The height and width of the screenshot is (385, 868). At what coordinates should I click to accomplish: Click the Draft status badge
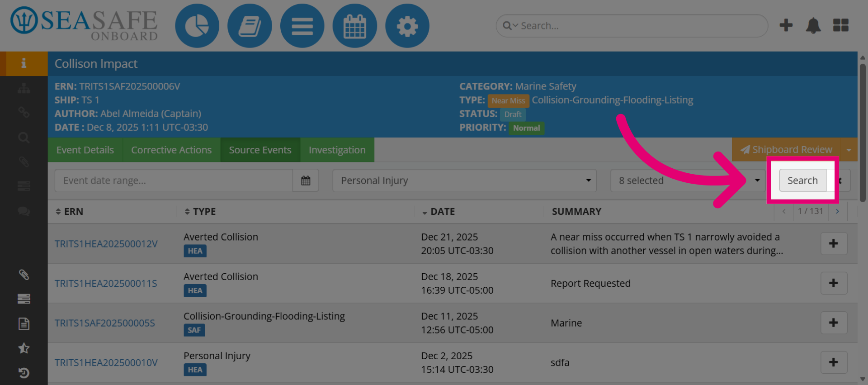coord(513,114)
